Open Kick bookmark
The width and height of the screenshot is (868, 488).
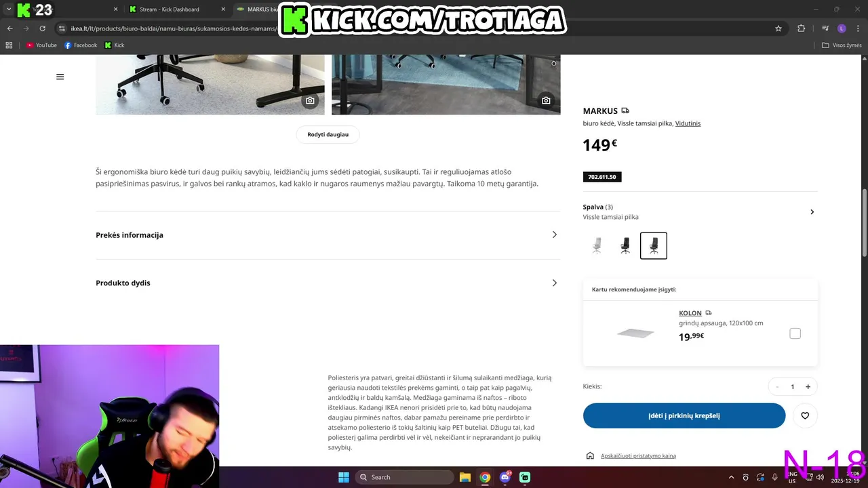click(115, 45)
